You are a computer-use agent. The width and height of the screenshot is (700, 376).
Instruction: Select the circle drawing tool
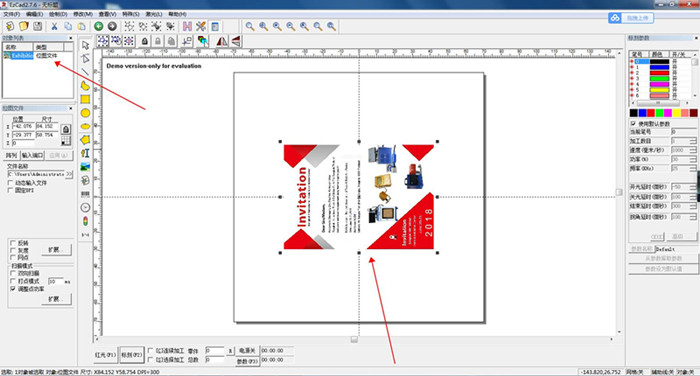(x=85, y=113)
